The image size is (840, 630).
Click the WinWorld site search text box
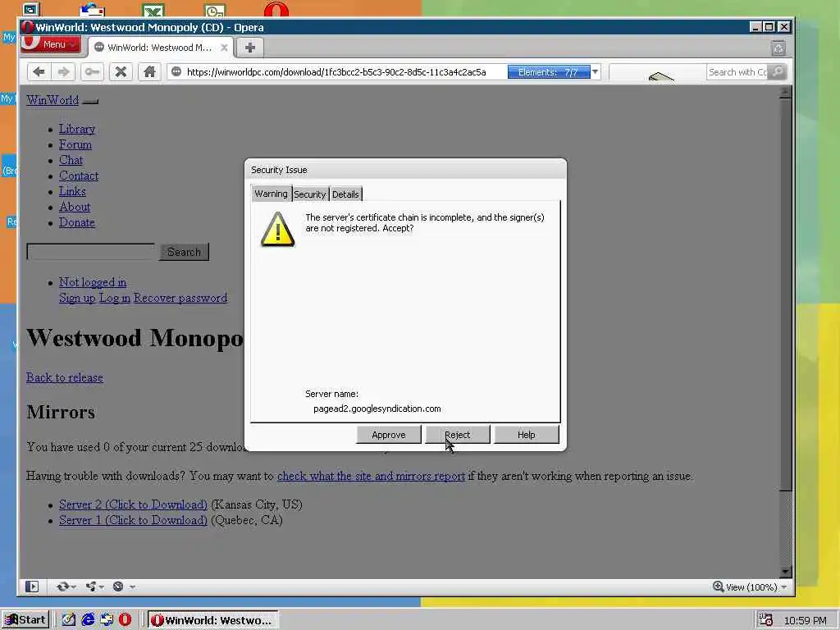coord(90,252)
